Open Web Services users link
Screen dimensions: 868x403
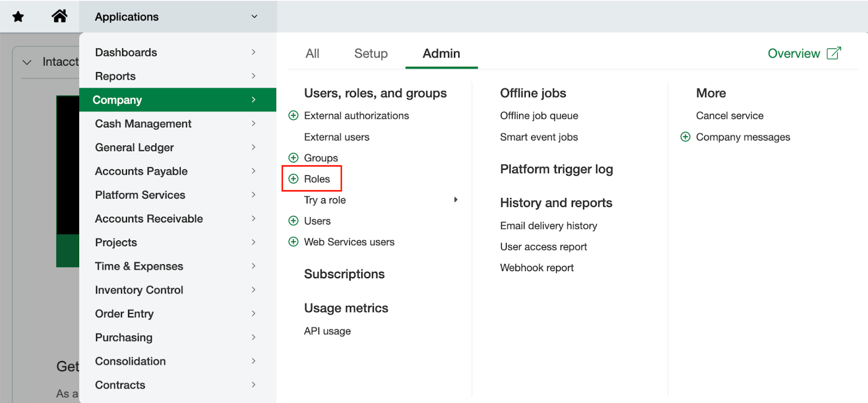click(349, 242)
